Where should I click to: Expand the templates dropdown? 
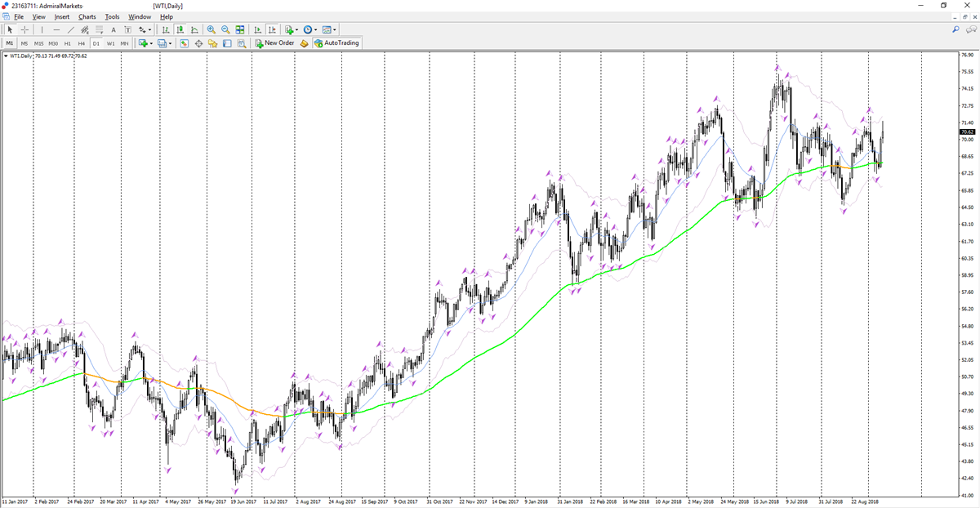point(335,29)
